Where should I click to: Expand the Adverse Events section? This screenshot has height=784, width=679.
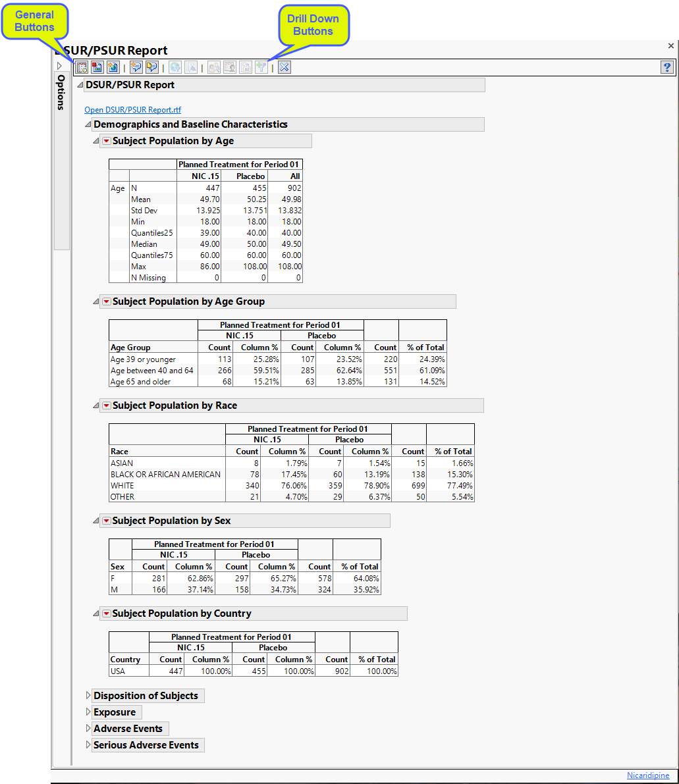(x=88, y=729)
